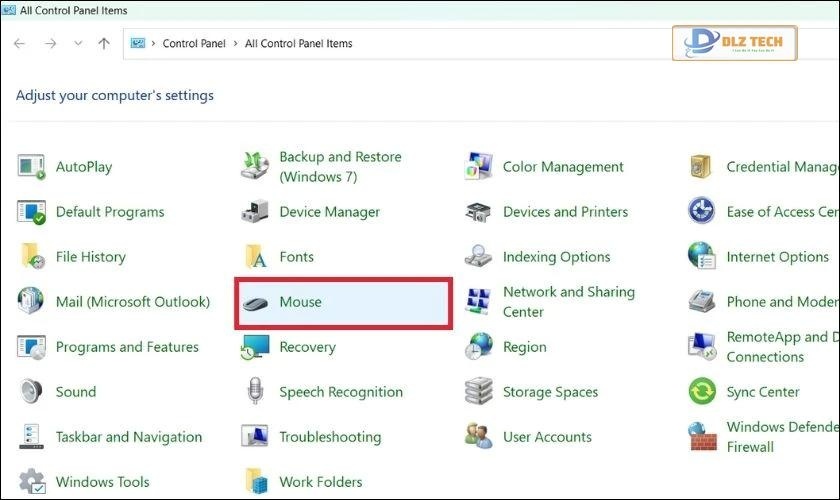The height and width of the screenshot is (500, 840).
Task: Open the Windows Tools gear icon
Action: coord(32,481)
